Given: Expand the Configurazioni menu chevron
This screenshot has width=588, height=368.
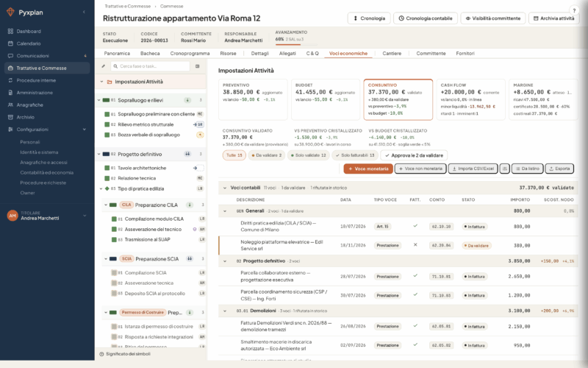Looking at the screenshot, I should (x=84, y=130).
